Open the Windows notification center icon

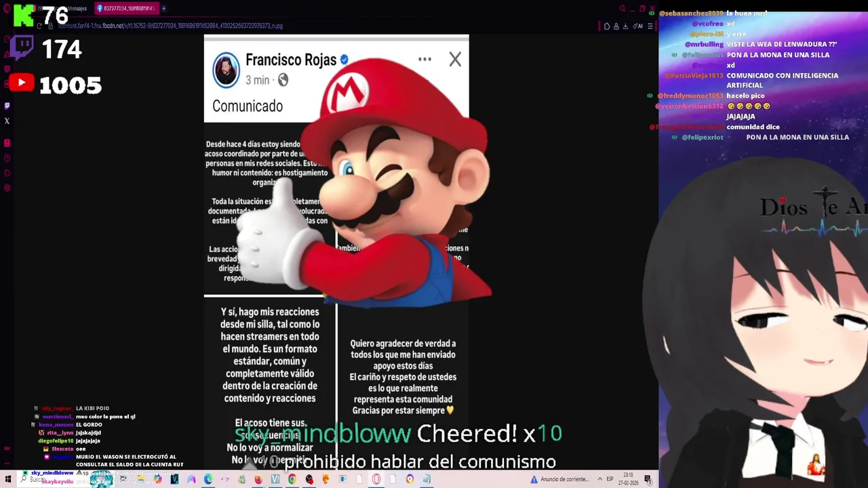pyautogui.click(x=648, y=479)
